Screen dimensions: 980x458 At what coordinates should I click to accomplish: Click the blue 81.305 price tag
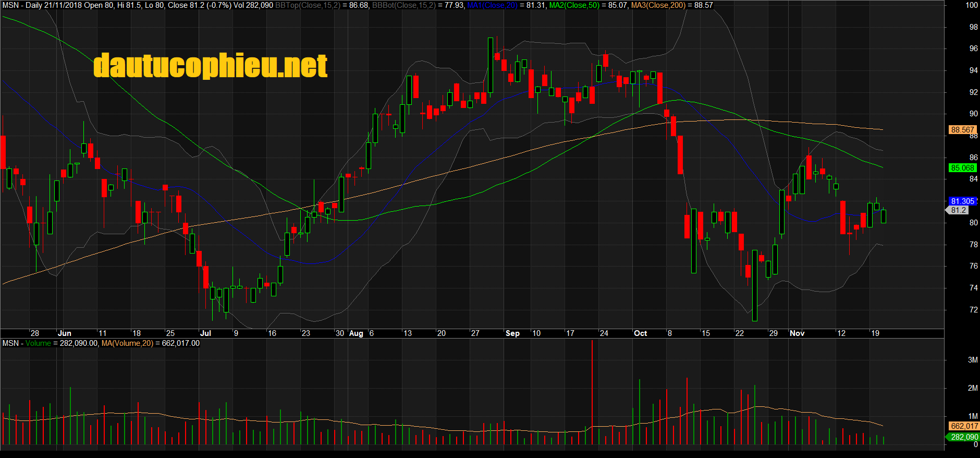coord(962,201)
